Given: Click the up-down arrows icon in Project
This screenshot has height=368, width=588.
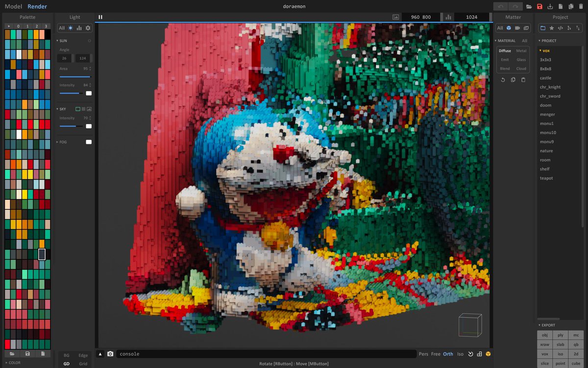Looking at the screenshot, I should click(578, 28).
